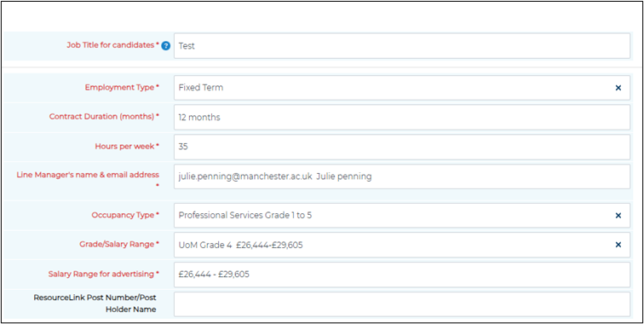Screen dimensions: 644x324
Task: Click the Hours per week label
Action: 127,146
